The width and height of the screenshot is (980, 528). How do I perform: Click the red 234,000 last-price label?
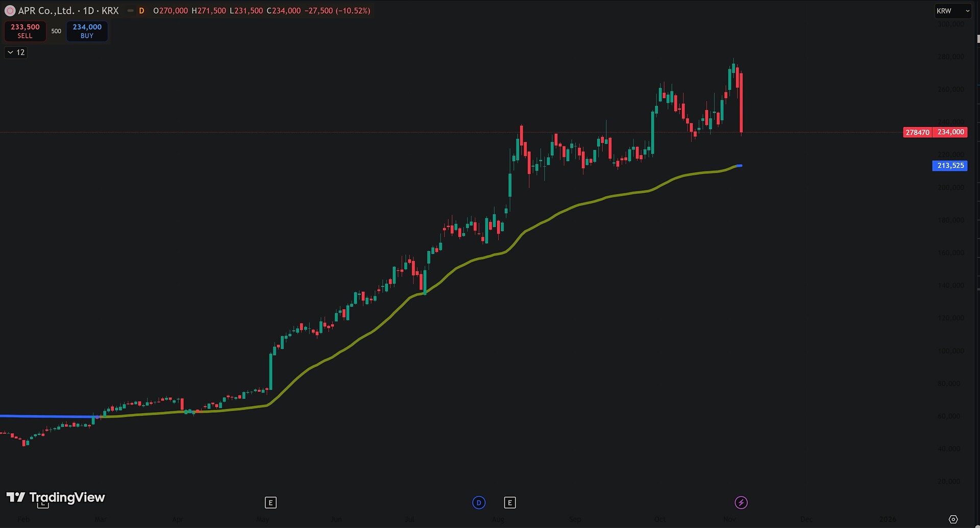click(x=950, y=132)
